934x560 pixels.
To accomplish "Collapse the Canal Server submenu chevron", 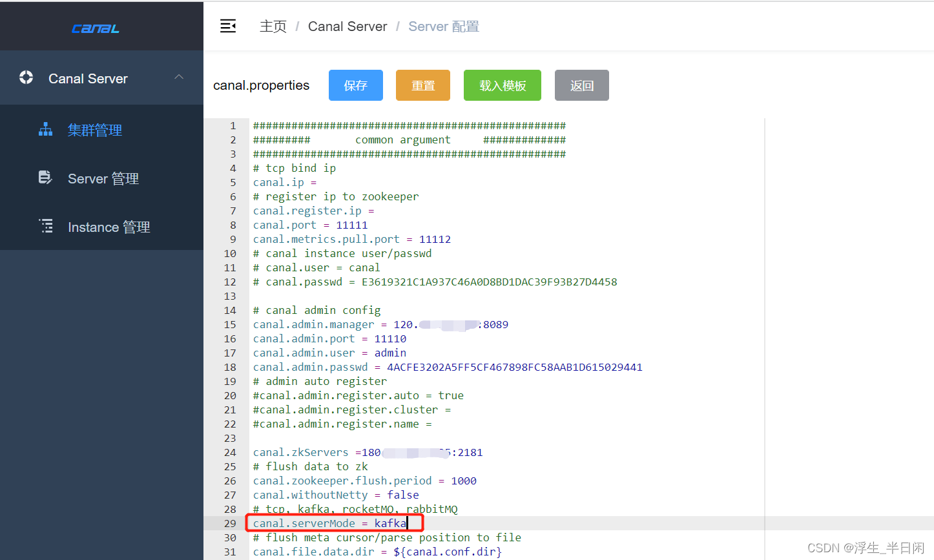I will (x=179, y=77).
